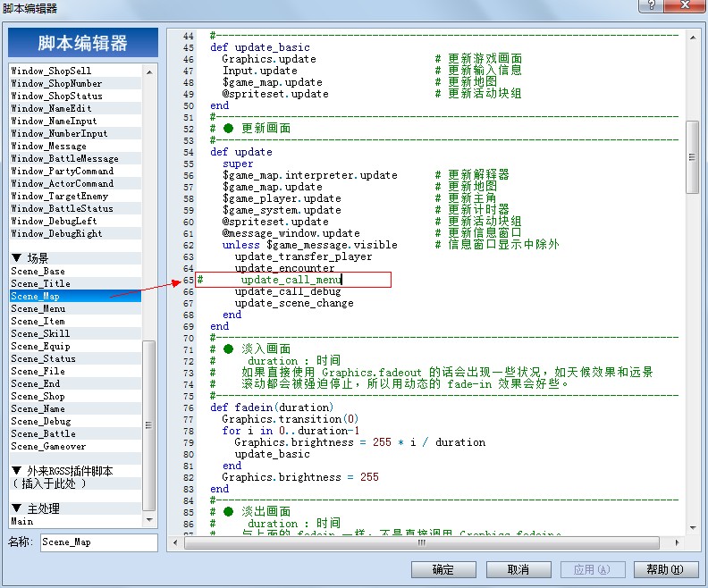Image resolution: width=708 pixels, height=588 pixels.
Task: Open the Main script
Action: coord(75,521)
